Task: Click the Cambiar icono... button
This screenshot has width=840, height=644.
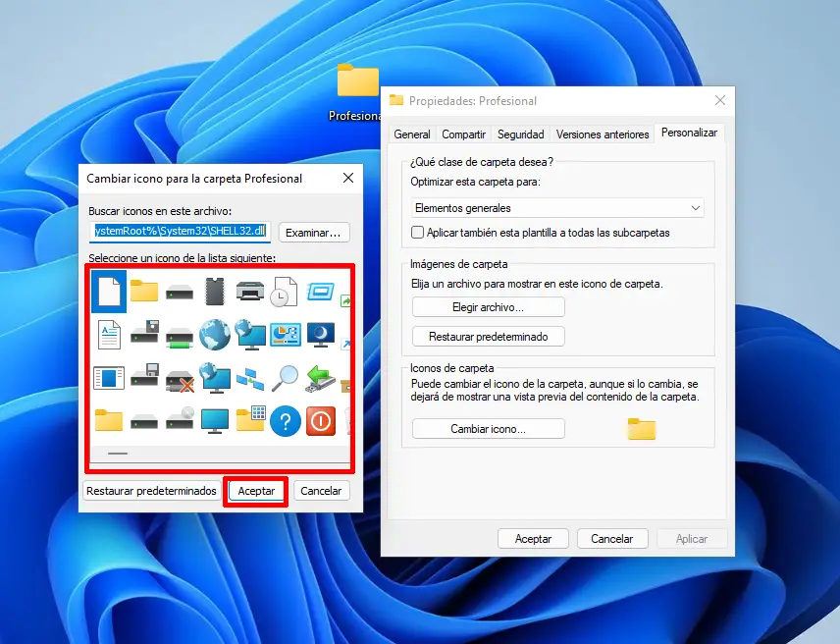Action: coord(488,429)
